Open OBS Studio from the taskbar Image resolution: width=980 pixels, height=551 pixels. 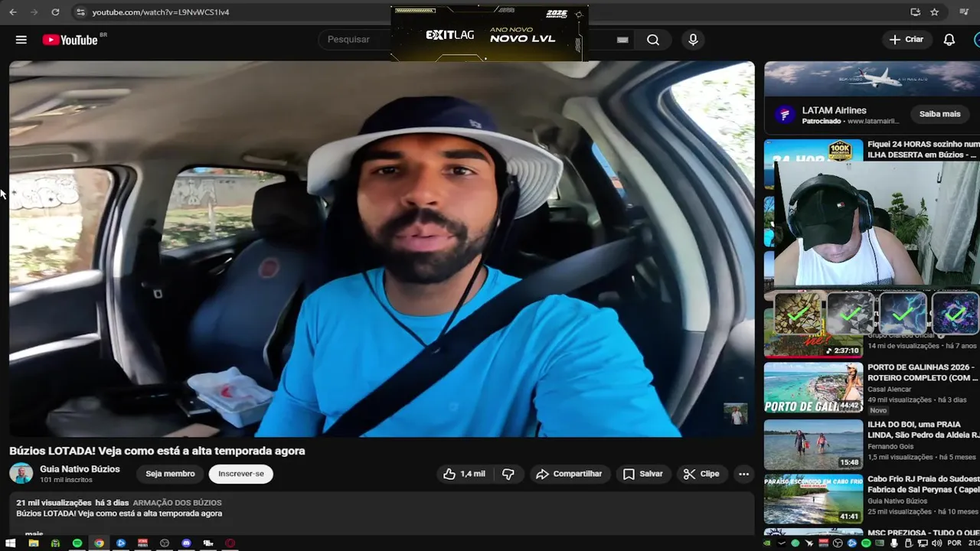point(165,543)
